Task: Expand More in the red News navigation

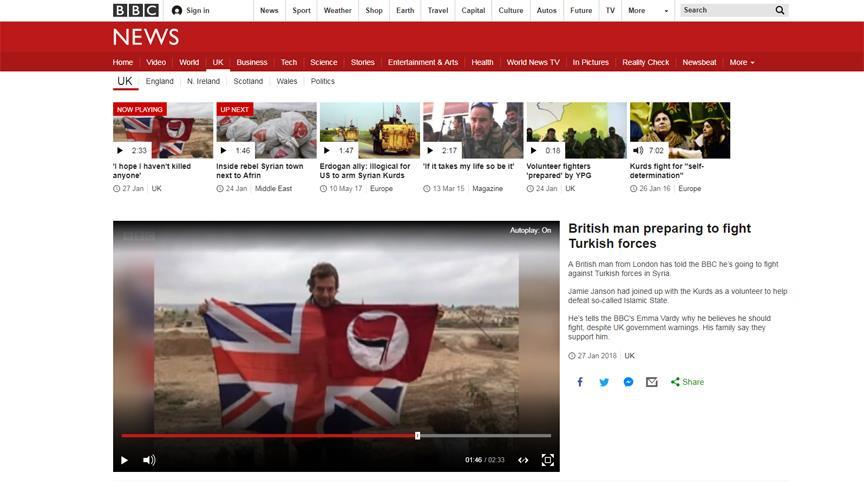Action: (742, 62)
